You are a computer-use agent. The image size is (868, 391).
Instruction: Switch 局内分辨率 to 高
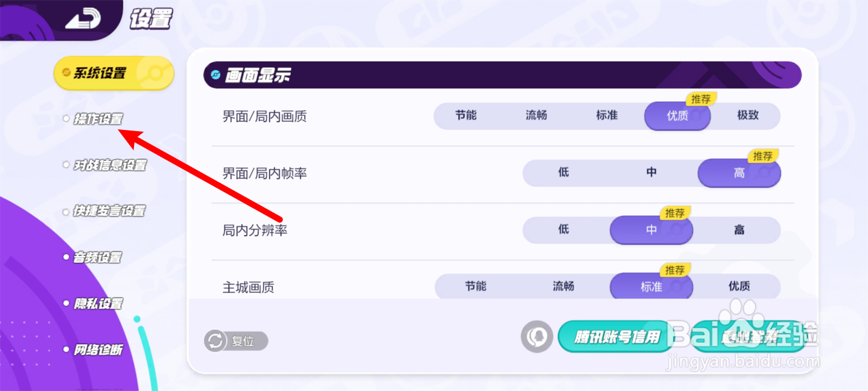tap(739, 230)
